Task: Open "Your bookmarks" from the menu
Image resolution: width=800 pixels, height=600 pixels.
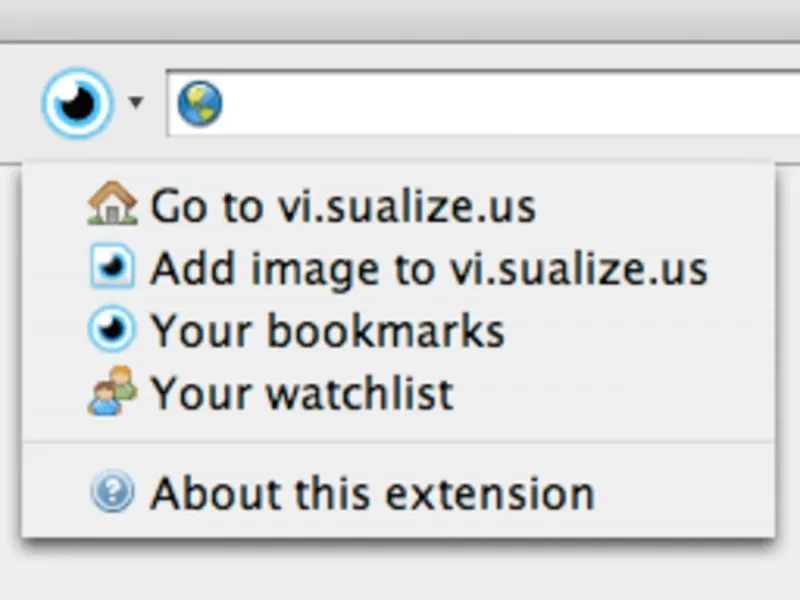Action: pos(327,331)
